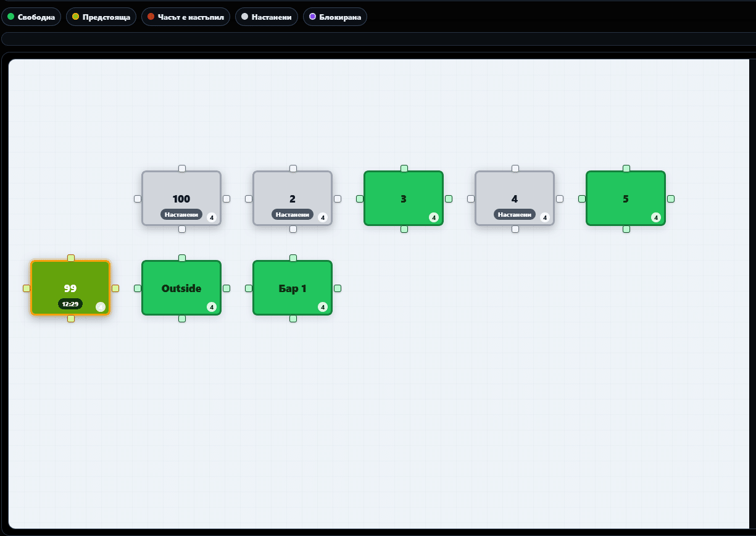Click the Блокирана legend chip
Image resolution: width=756 pixels, height=536 pixels.
point(335,17)
